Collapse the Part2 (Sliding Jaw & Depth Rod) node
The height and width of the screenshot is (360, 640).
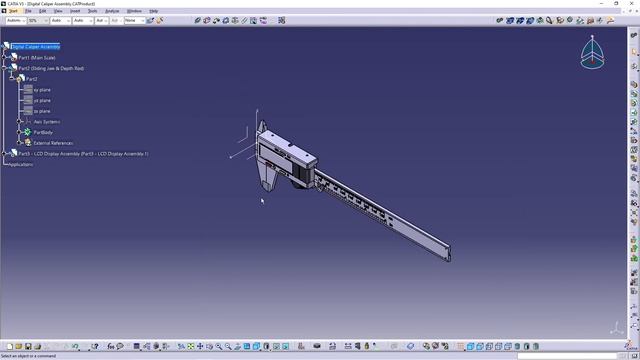coord(4,68)
